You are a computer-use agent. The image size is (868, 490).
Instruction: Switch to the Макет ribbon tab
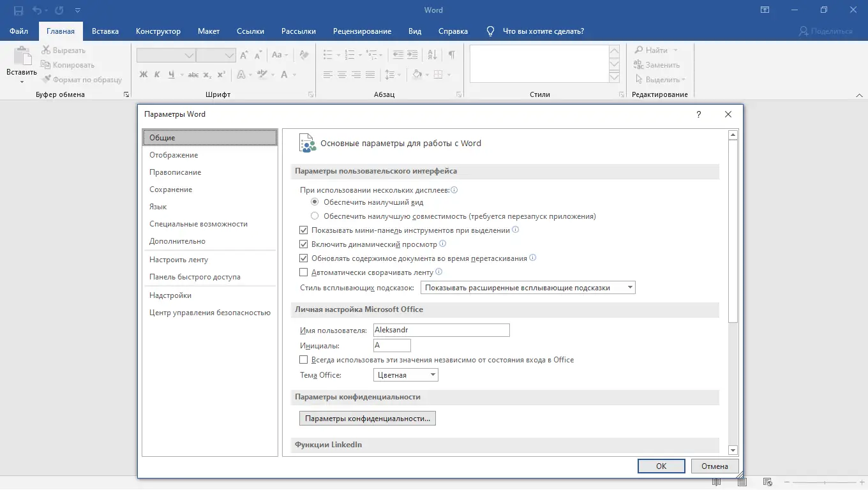pyautogui.click(x=209, y=31)
